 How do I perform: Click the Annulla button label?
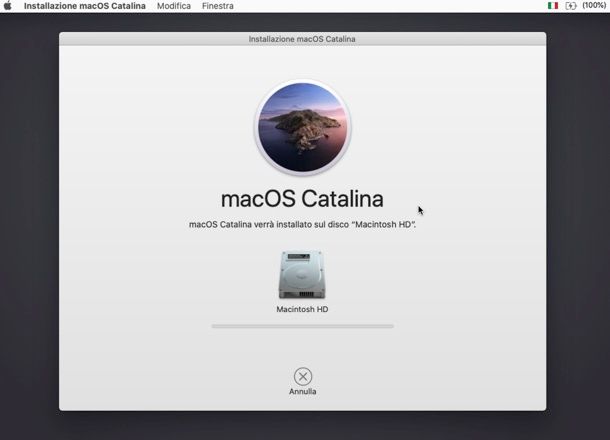(303, 392)
